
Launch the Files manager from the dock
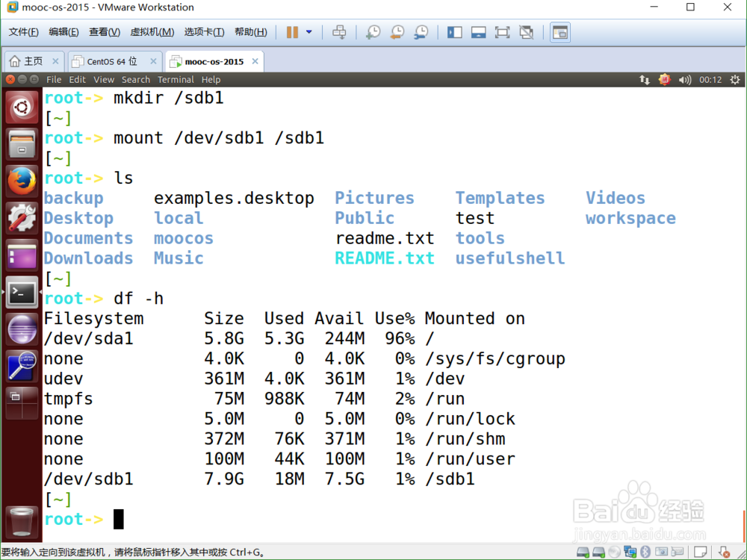click(x=22, y=144)
